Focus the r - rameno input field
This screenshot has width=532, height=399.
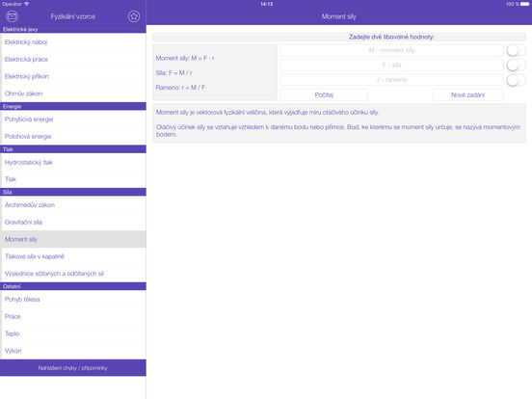(x=392, y=80)
